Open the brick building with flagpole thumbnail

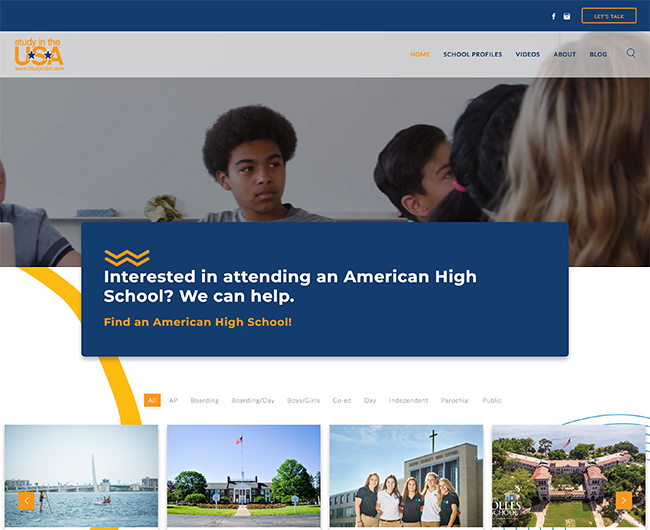coord(244,476)
